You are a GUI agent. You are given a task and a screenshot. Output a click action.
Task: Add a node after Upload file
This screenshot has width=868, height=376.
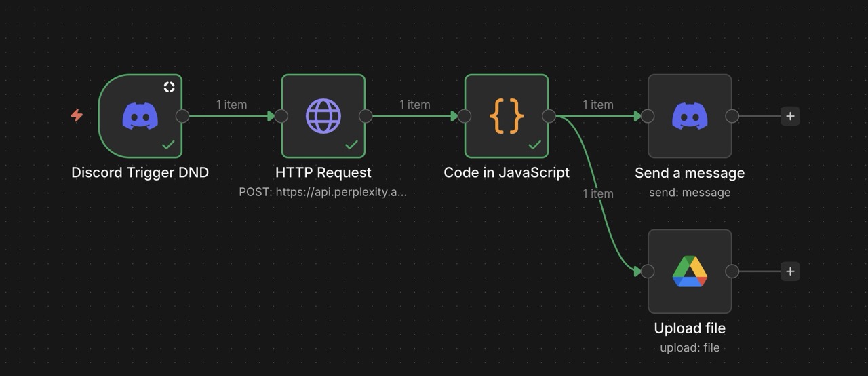click(790, 271)
